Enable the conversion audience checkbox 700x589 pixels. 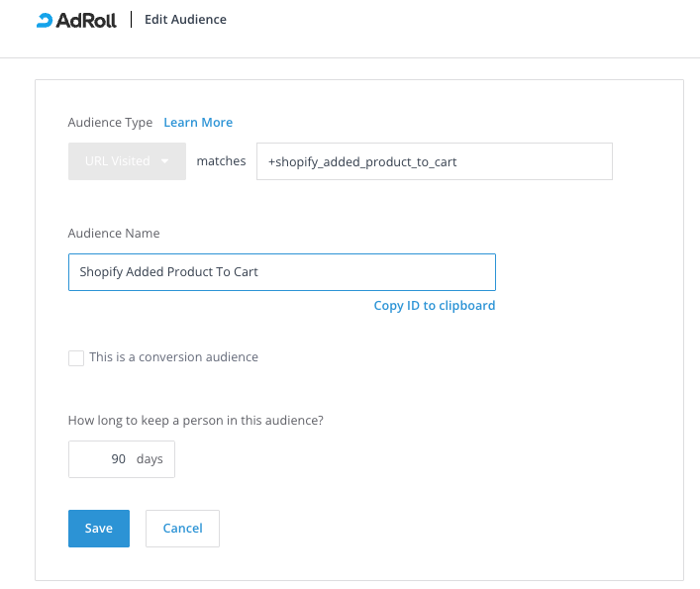76,358
